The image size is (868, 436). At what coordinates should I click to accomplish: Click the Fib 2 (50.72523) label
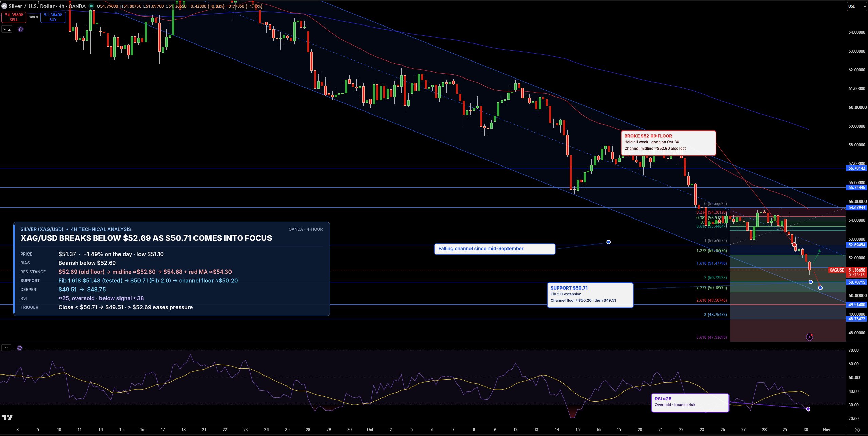click(716, 278)
